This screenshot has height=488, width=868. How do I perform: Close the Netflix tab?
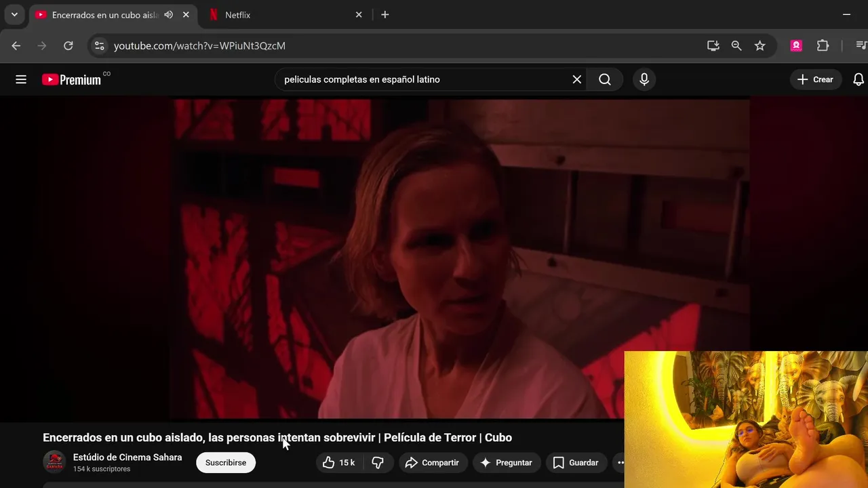coord(359,15)
